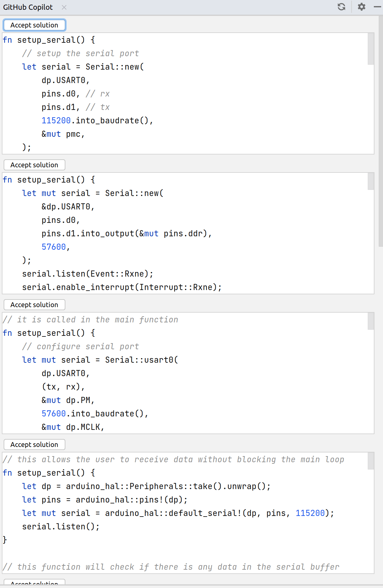This screenshot has height=588, width=383.
Task: Accept the first solution with pmc argument
Action: point(34,25)
